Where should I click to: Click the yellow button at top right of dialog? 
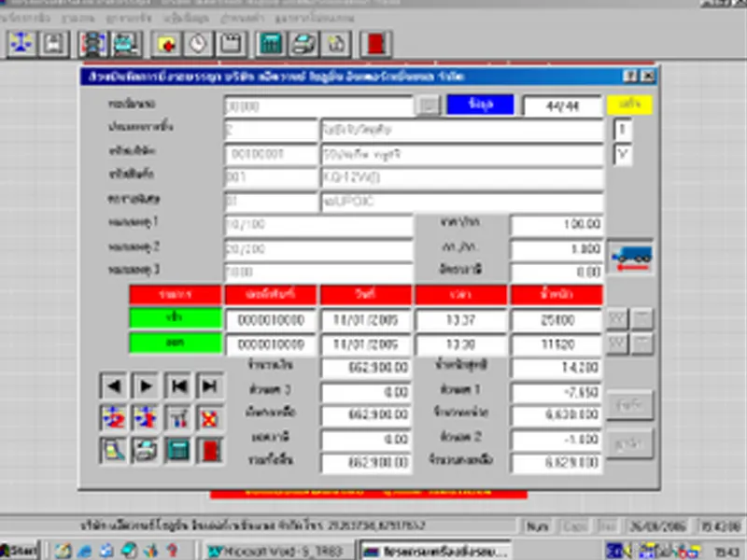(x=629, y=105)
